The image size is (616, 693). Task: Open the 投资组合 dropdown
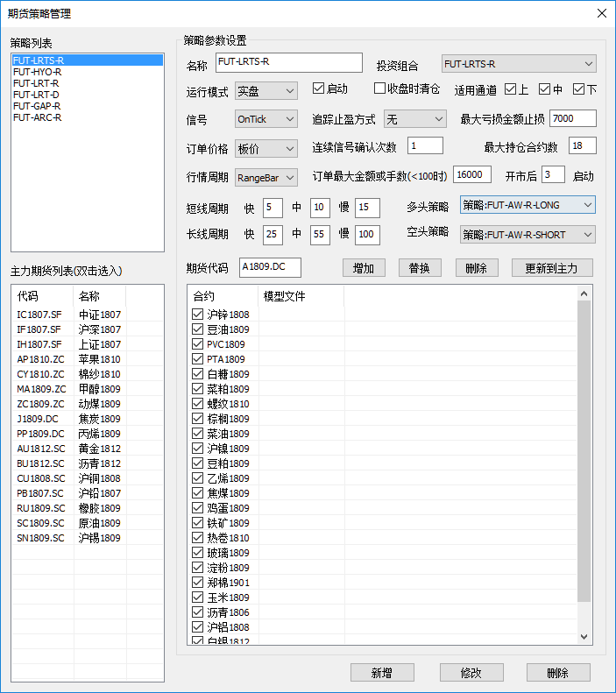coord(519,64)
